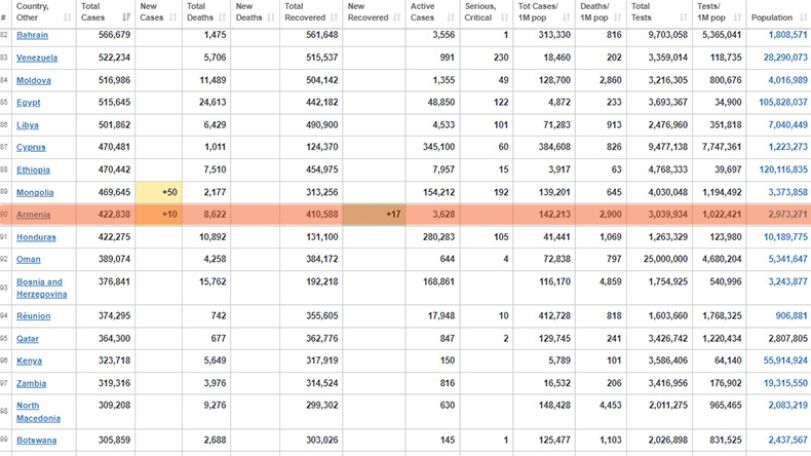811x456 pixels.
Task: Sort by Country, Other column arrows
Action: [x=67, y=18]
